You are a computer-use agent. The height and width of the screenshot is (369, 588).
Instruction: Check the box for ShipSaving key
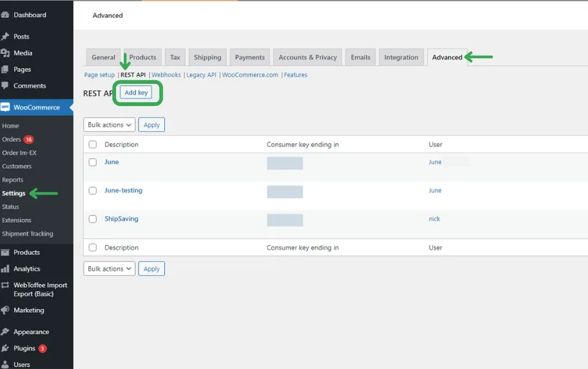[x=92, y=219]
